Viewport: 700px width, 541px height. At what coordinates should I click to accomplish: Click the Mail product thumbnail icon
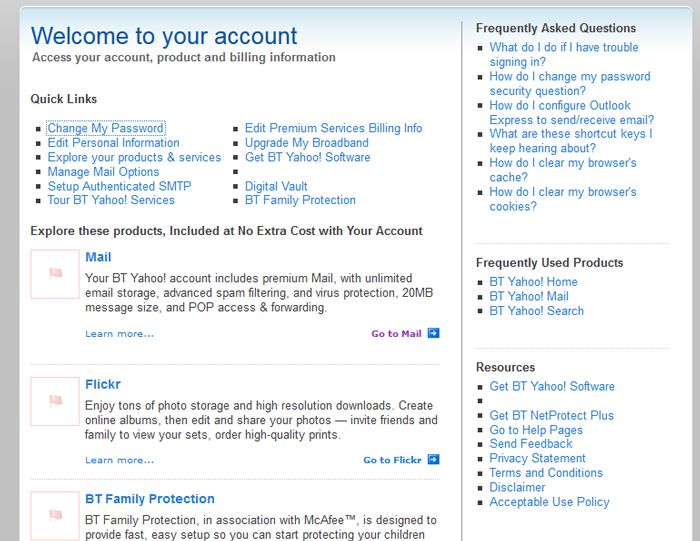tap(55, 274)
